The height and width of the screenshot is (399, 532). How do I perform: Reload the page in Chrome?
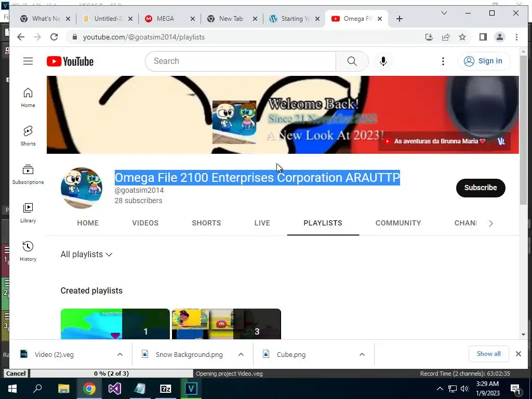pyautogui.click(x=54, y=37)
